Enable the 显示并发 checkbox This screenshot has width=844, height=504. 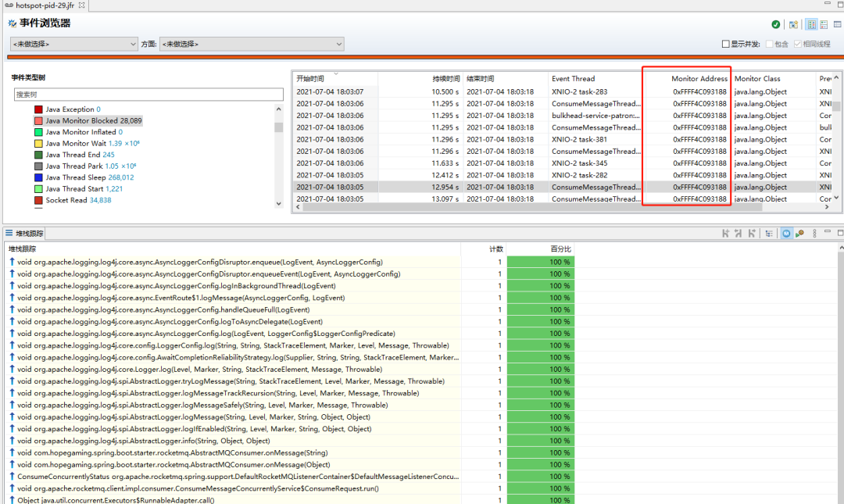pyautogui.click(x=725, y=44)
